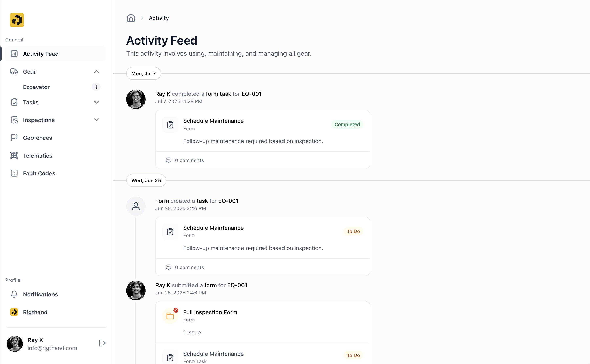This screenshot has height=364, width=590.
Task: Switch to the Activity Feed entry
Action: tap(40, 54)
